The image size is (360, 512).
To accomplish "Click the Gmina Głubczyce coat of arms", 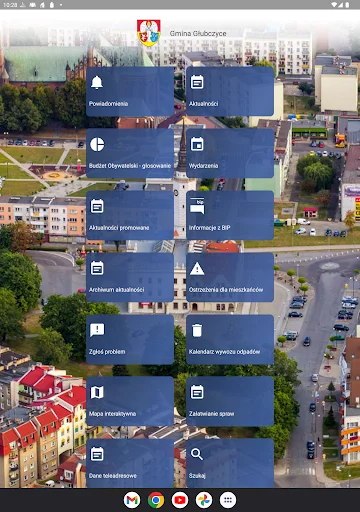I will click(149, 33).
